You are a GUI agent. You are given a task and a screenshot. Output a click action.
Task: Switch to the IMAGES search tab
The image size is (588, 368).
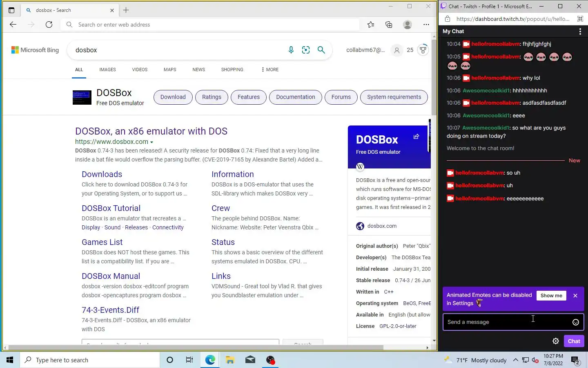pos(107,70)
